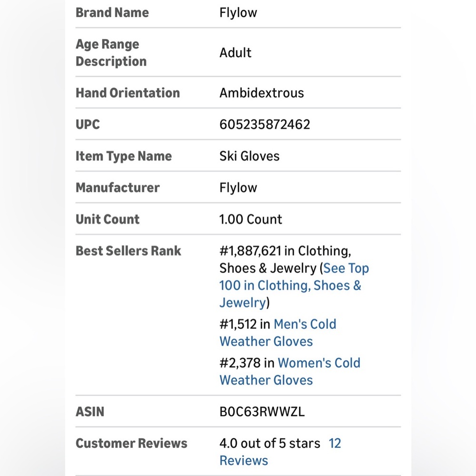Select the UPC number 605235872462

[x=265, y=124]
